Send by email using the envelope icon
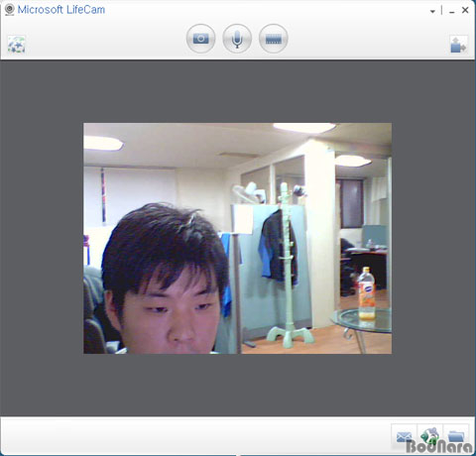Screen dimensions: 476x456 click(x=404, y=436)
